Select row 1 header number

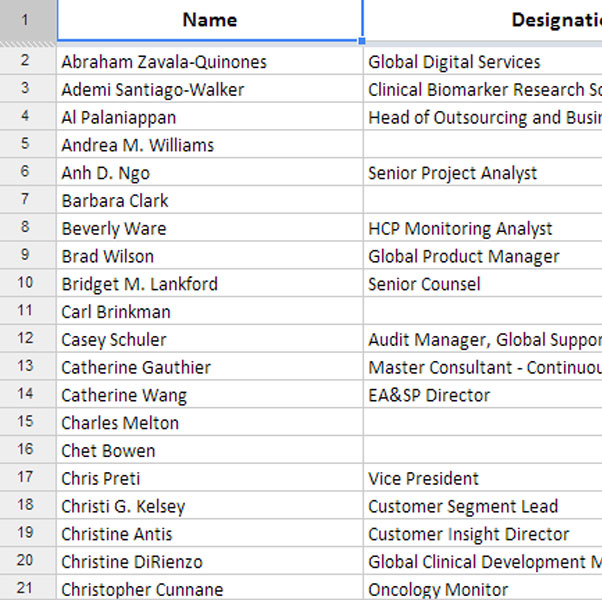25,20
